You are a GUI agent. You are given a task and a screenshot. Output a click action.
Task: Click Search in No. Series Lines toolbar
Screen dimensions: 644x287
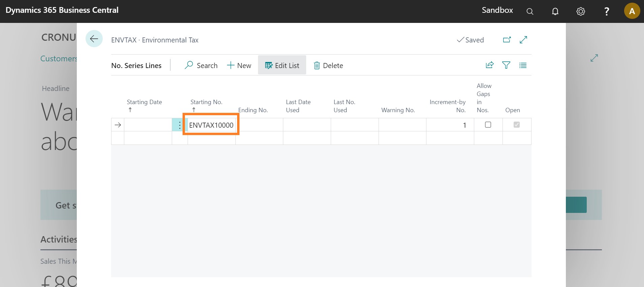(x=201, y=65)
